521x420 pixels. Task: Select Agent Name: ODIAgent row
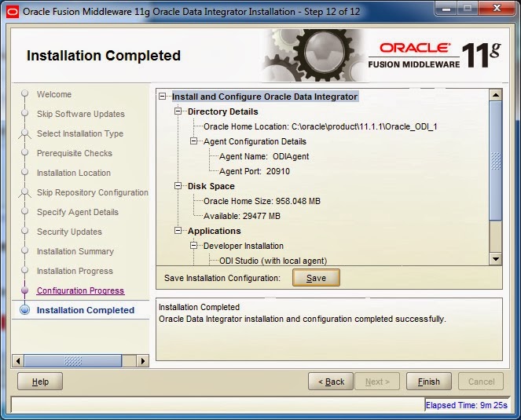(x=264, y=156)
